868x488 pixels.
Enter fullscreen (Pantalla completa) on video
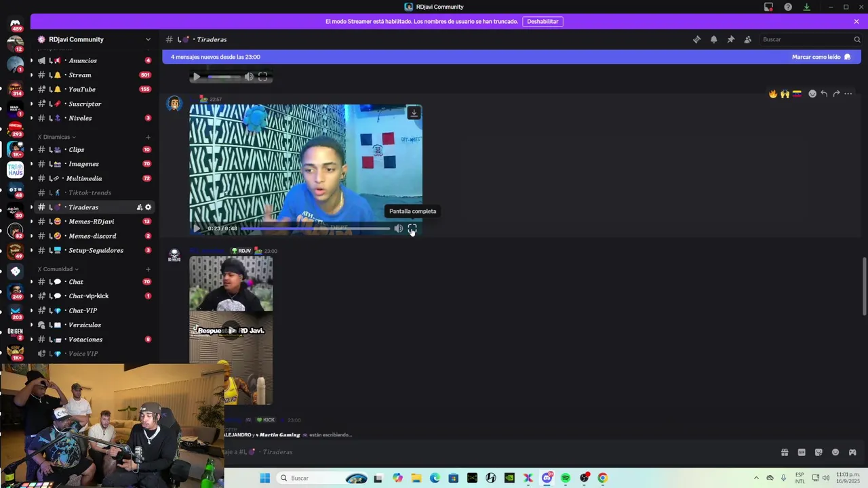412,228
